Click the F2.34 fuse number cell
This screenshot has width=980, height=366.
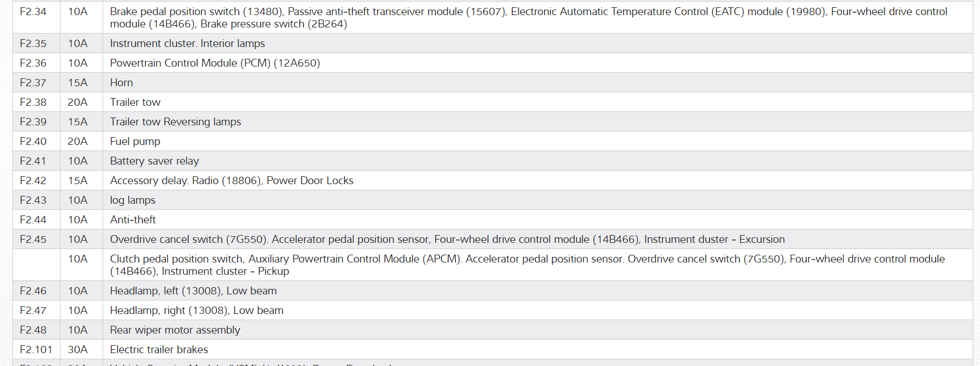tap(33, 12)
